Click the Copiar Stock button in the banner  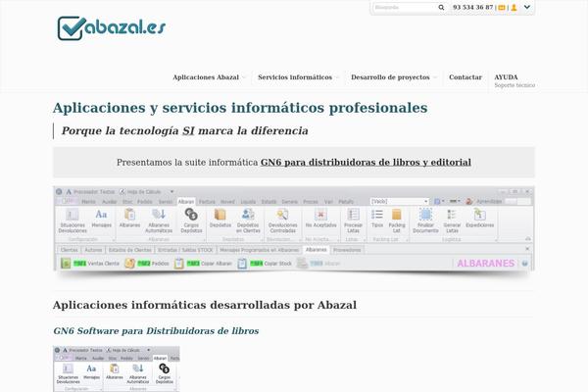265,264
